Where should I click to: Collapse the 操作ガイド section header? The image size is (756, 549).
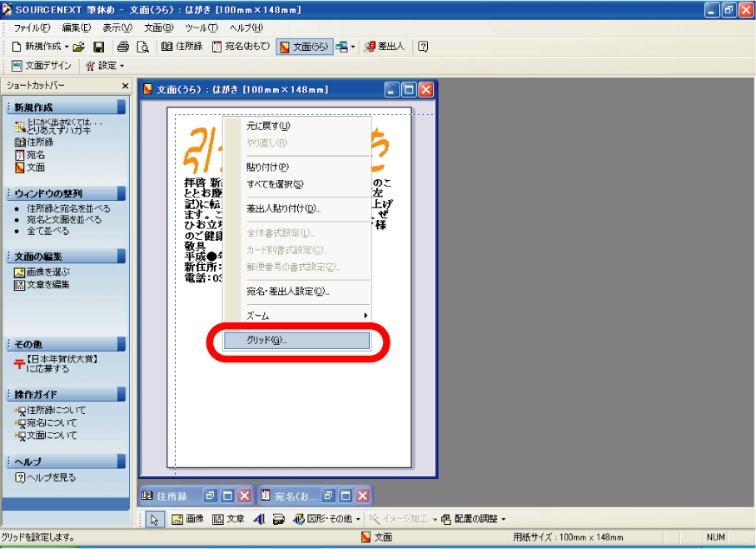point(66,394)
